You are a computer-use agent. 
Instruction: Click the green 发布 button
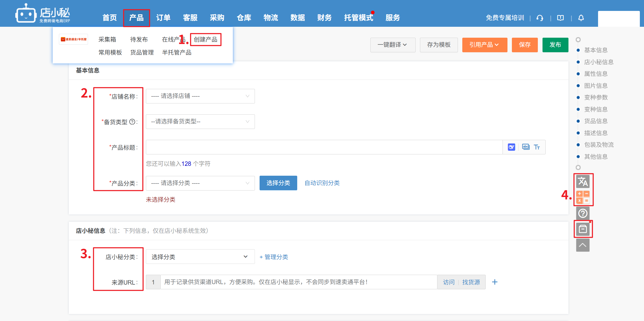[555, 45]
